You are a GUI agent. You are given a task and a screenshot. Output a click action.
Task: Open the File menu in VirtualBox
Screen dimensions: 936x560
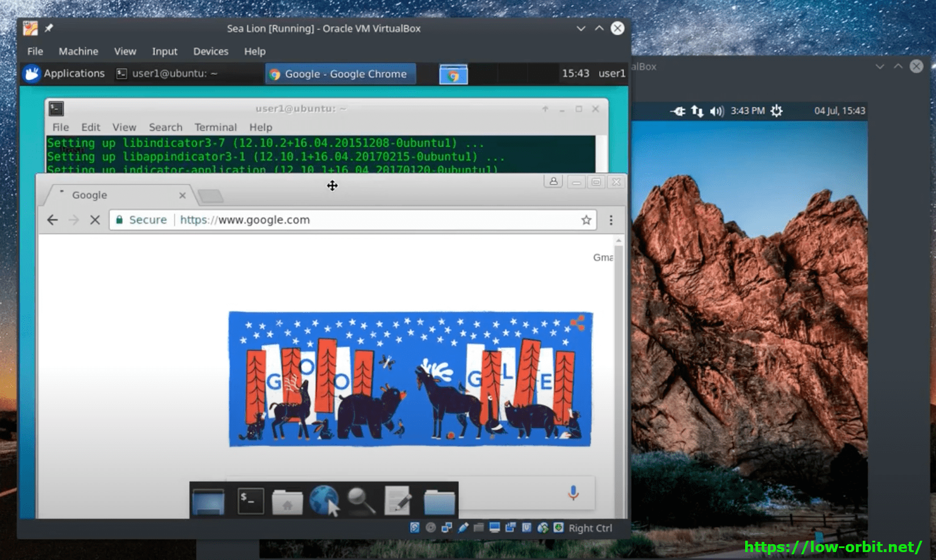pyautogui.click(x=35, y=51)
